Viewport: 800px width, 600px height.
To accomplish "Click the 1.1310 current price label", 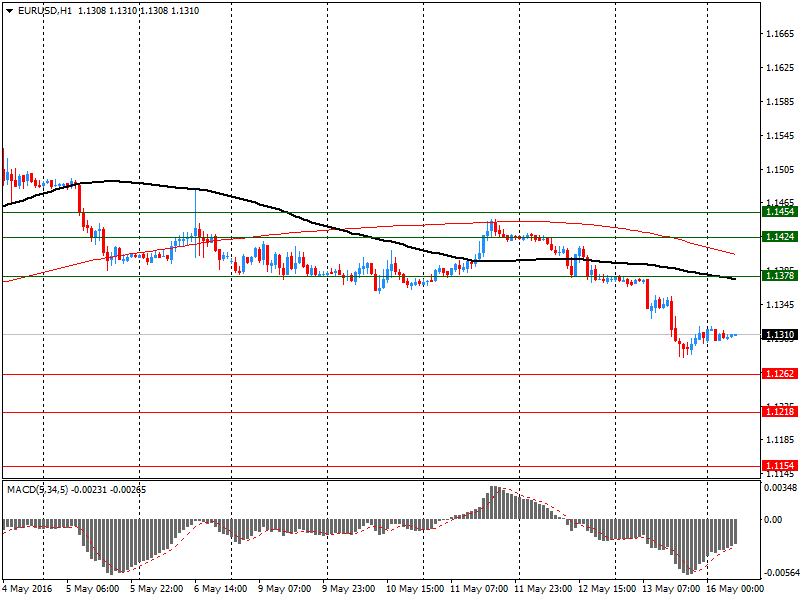I will (x=780, y=335).
